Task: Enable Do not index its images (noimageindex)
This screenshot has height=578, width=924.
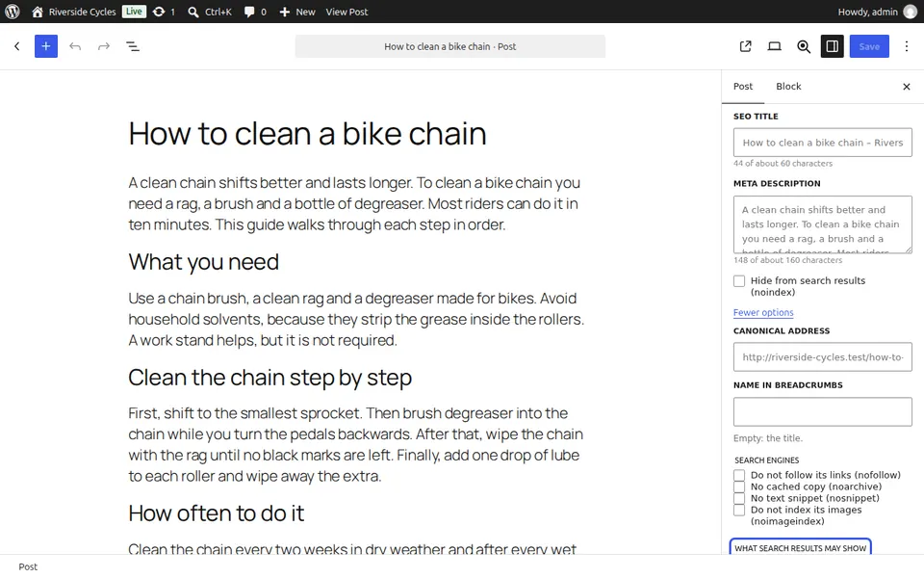Action: point(739,511)
